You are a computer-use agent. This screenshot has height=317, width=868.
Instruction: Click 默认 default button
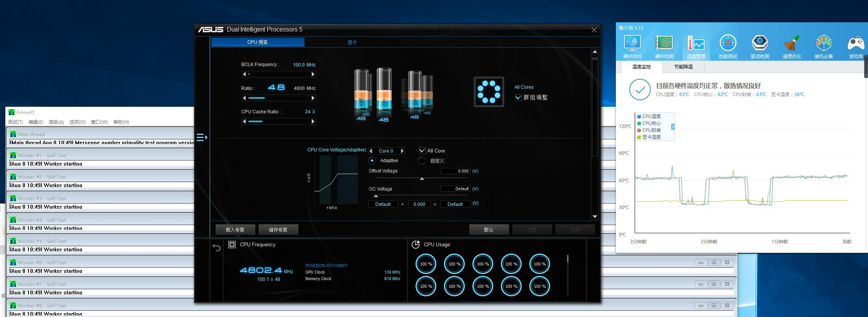pos(489,230)
